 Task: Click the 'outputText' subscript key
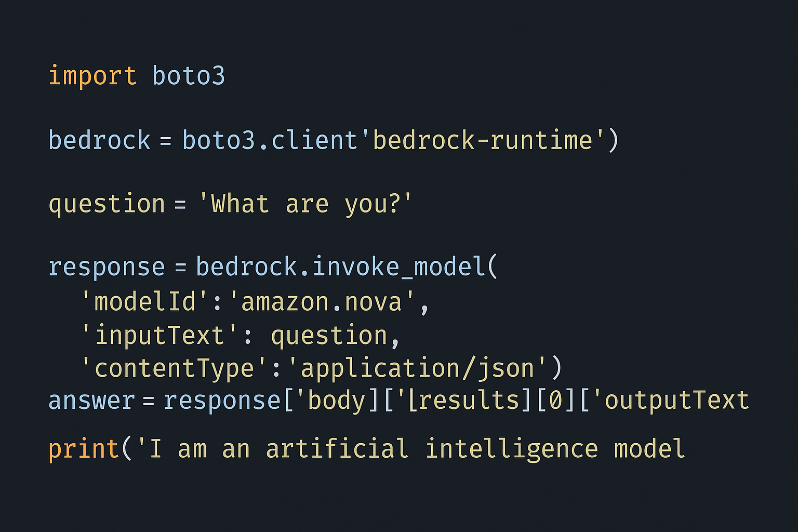[x=671, y=401]
